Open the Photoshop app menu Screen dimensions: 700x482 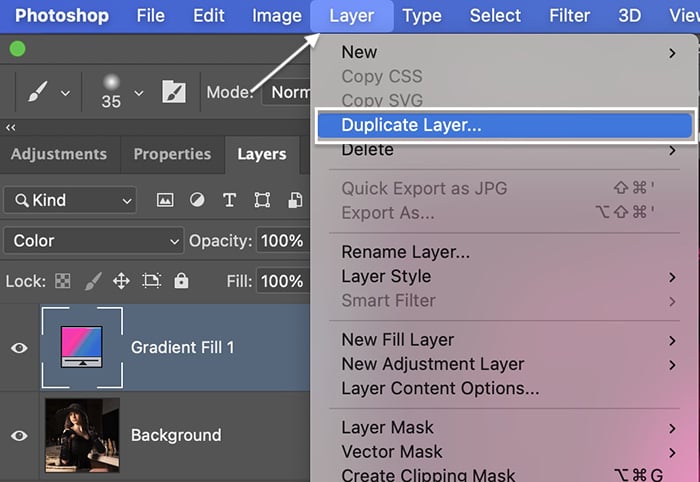[x=62, y=16]
